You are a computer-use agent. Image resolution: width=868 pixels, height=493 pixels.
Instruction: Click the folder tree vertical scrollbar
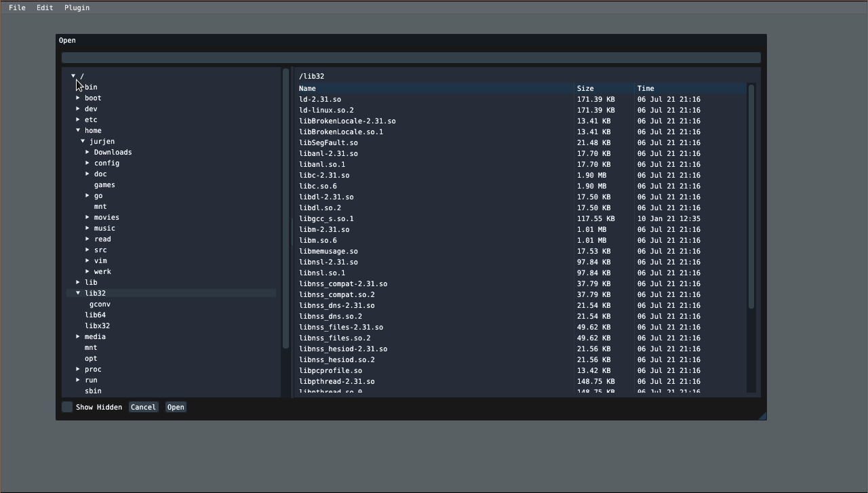click(x=285, y=209)
